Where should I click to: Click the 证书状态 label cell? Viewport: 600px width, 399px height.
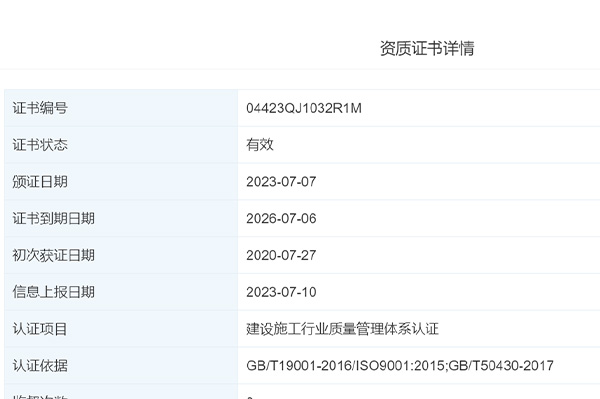click(x=121, y=145)
